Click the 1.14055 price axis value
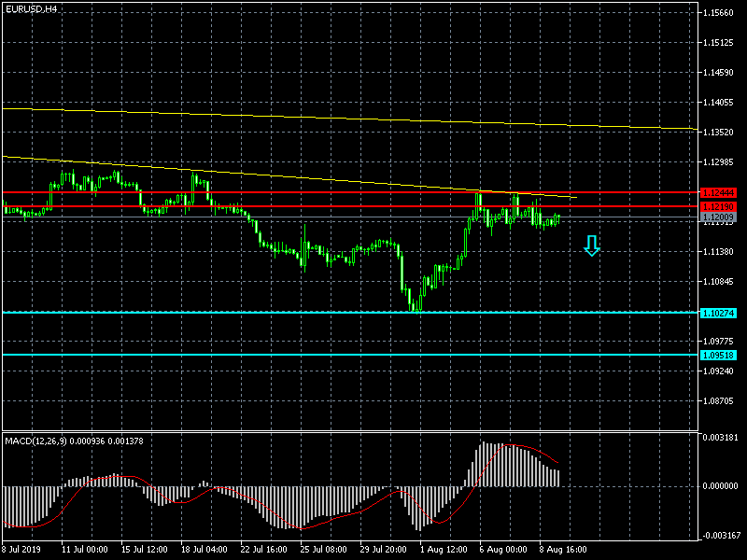The image size is (747, 560). 718,103
